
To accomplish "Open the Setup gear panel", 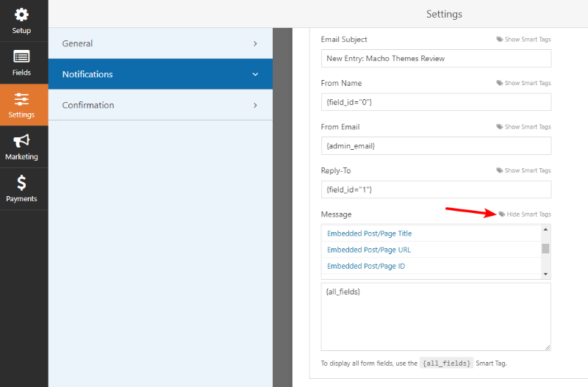I will 21,21.
